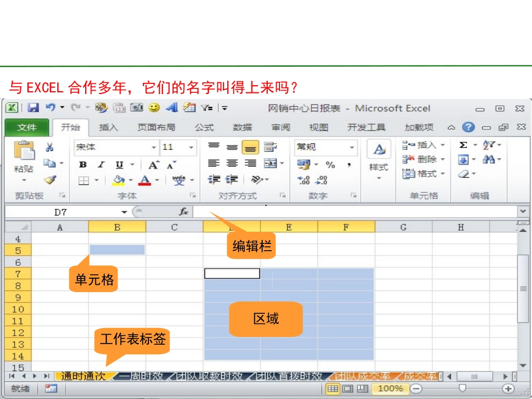Expand the 样式 styles dropdown
This screenshot has height=399, width=532.
click(x=379, y=179)
